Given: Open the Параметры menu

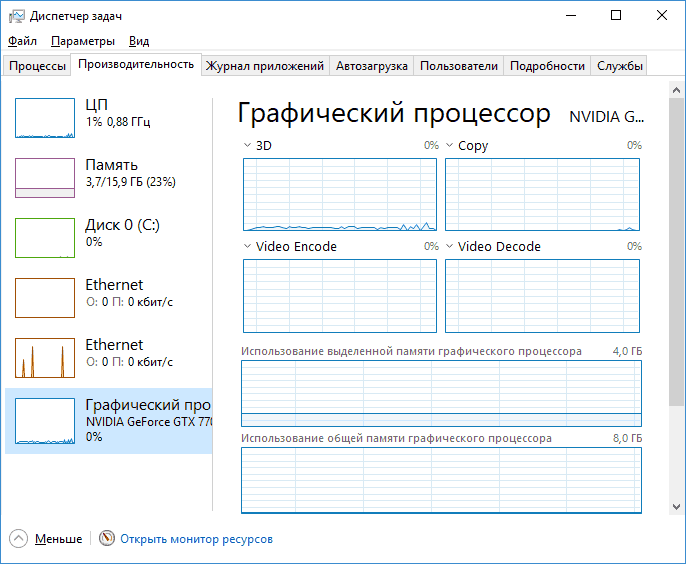Looking at the screenshot, I should (x=83, y=41).
